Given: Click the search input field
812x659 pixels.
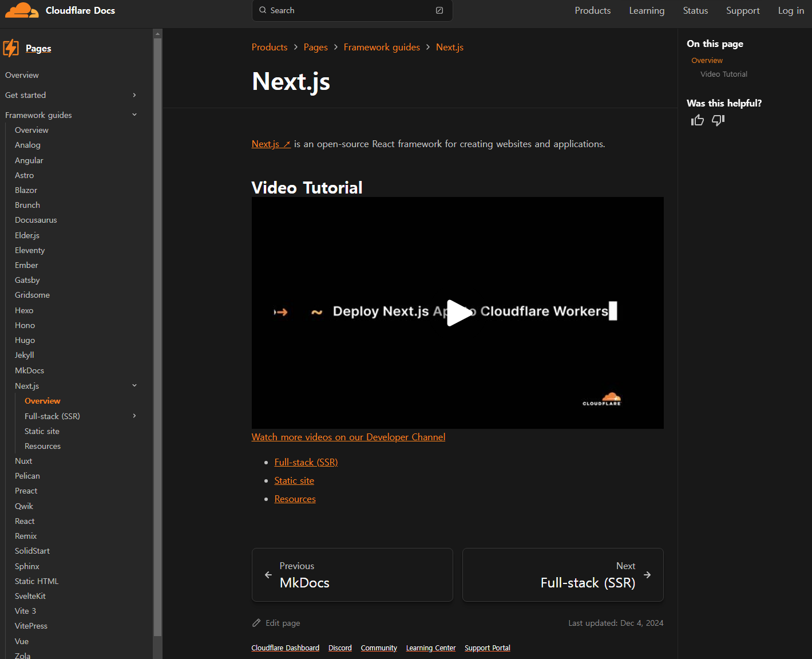Looking at the screenshot, I should pyautogui.click(x=343, y=10).
